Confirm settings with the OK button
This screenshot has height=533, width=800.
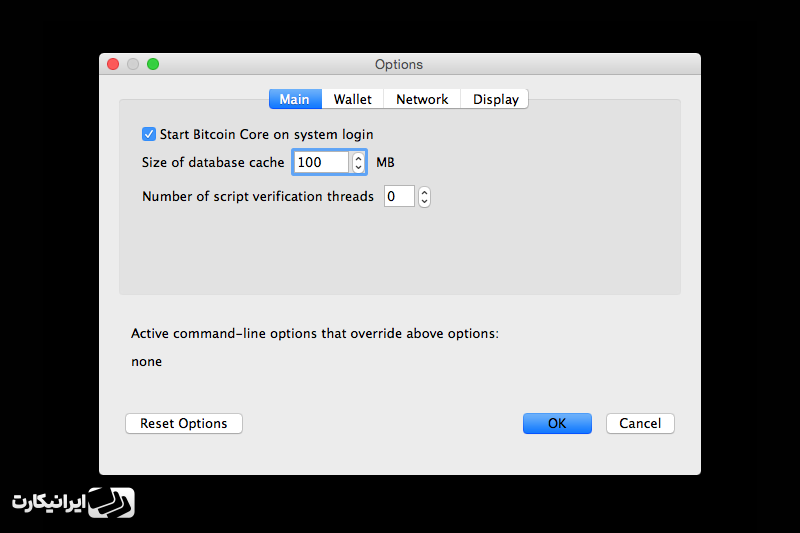557,423
